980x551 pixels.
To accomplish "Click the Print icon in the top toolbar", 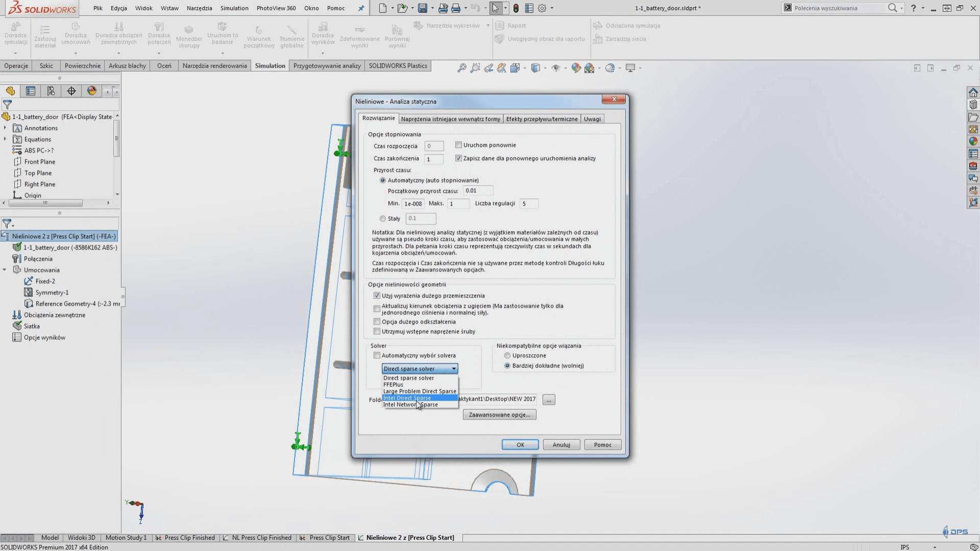I will pyautogui.click(x=456, y=8).
